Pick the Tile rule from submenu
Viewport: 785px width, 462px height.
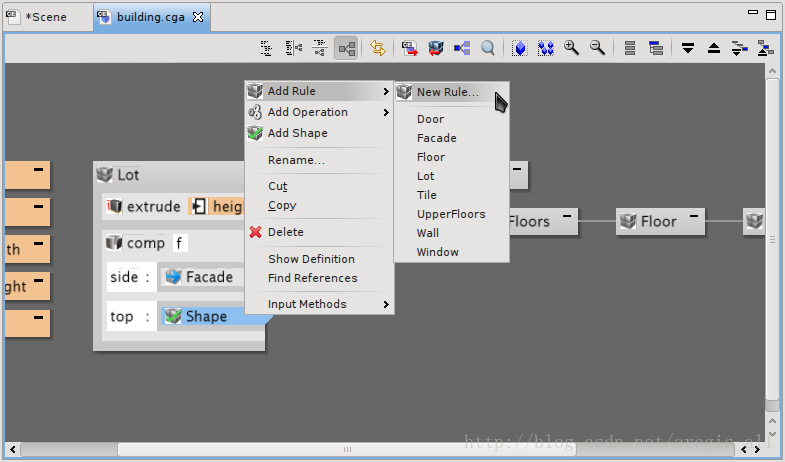[x=452, y=195]
